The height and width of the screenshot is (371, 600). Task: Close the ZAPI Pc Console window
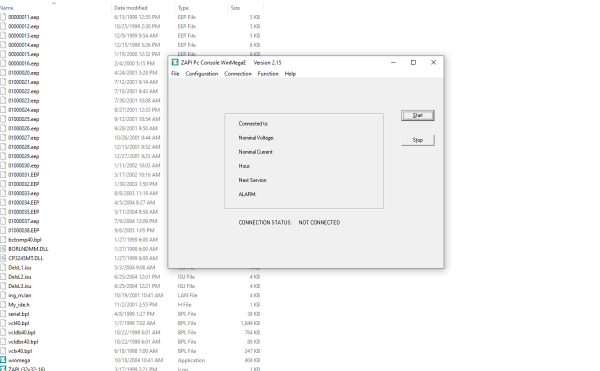tap(433, 62)
